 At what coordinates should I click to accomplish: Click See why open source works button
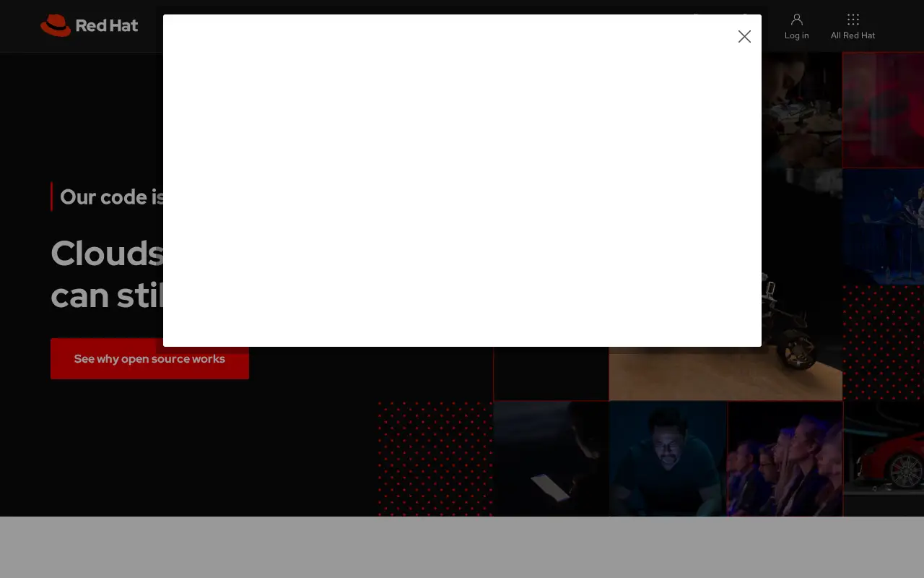[149, 358]
